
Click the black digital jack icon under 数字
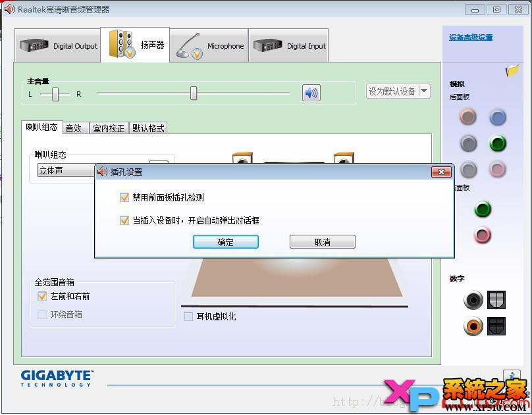474,301
